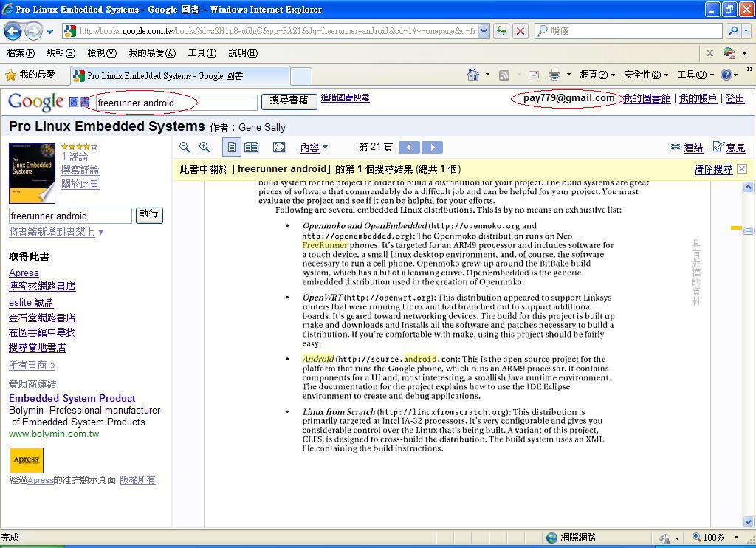The image size is (756, 548).
Task: Switch to full-screen book view
Action: (278, 147)
